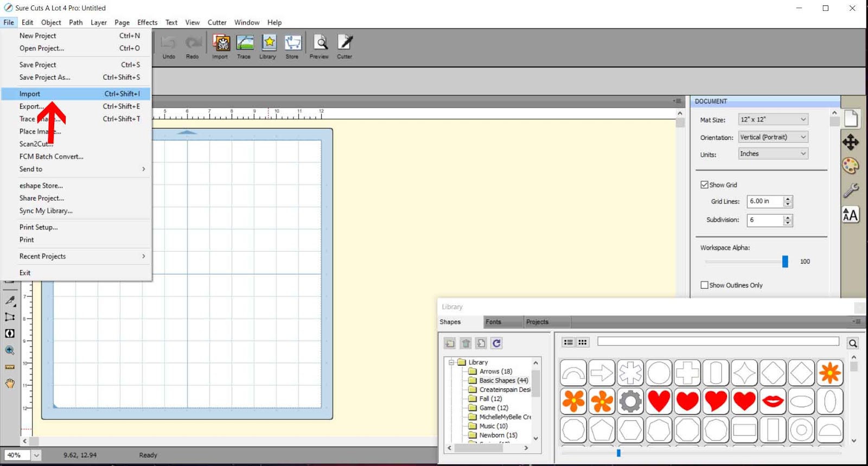The image size is (868, 466).
Task: Open the wrench settings panel icon
Action: (x=851, y=190)
